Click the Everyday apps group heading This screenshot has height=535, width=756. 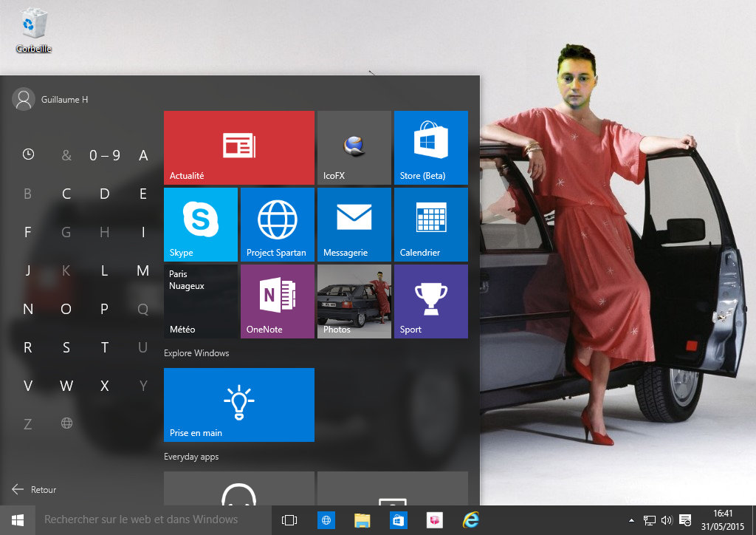point(191,457)
